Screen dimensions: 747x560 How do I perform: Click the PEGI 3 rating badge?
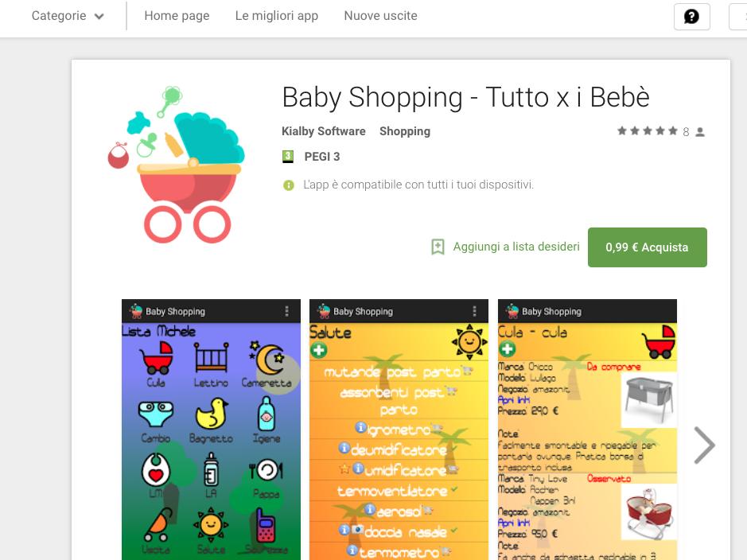(x=288, y=156)
